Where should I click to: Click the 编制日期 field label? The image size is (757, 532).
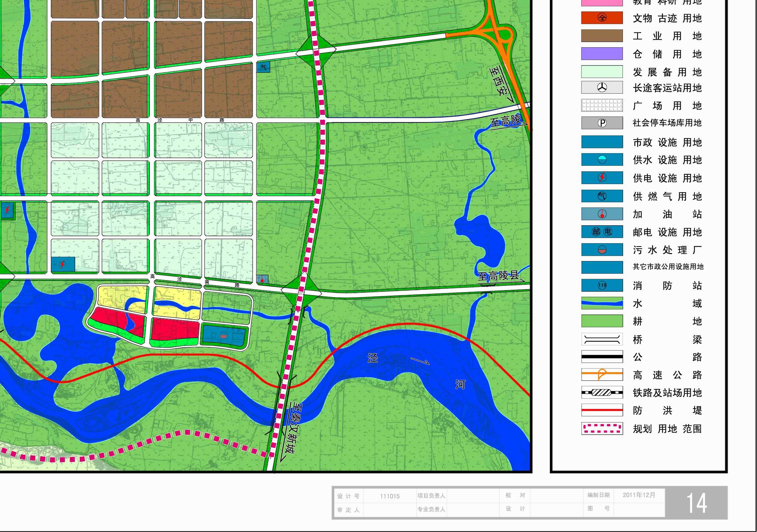coord(599,495)
